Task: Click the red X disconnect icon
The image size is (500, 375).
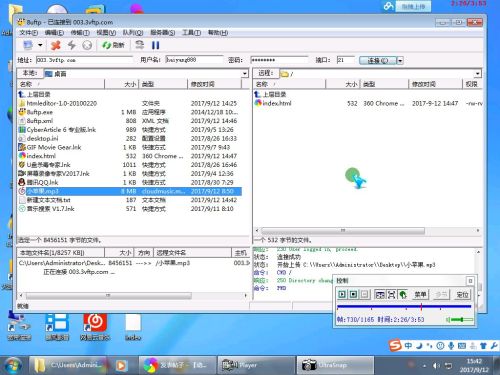Action: click(56, 45)
